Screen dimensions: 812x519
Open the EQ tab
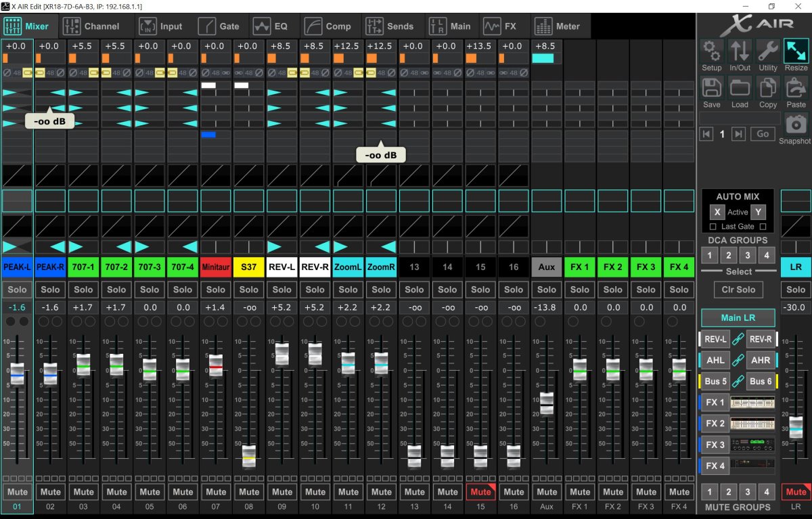tap(271, 26)
